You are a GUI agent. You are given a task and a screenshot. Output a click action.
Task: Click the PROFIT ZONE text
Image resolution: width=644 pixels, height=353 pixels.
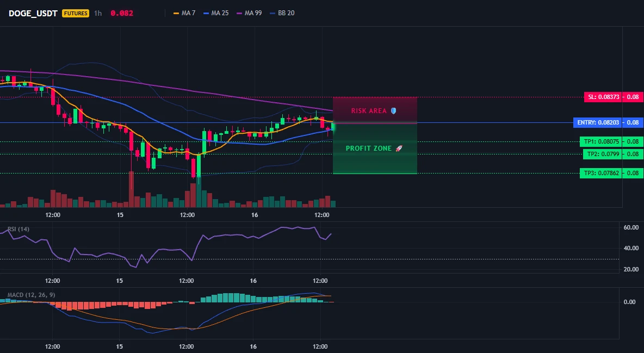coord(369,148)
